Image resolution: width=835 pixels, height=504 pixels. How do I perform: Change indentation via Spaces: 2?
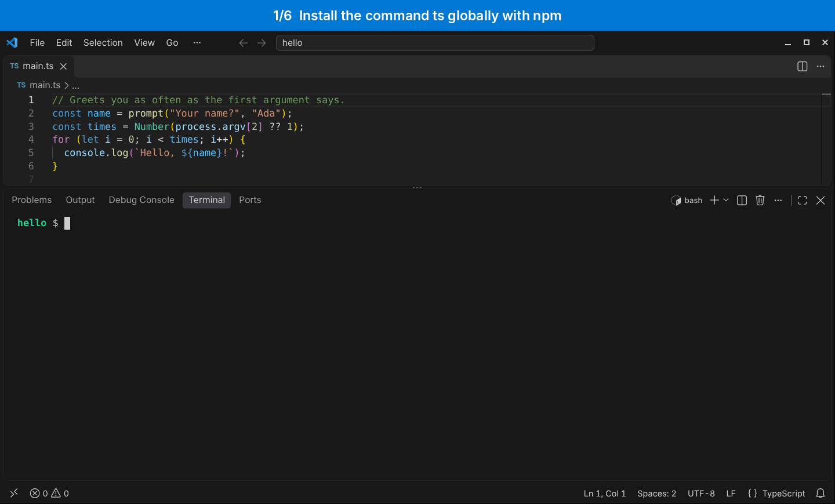[656, 494]
